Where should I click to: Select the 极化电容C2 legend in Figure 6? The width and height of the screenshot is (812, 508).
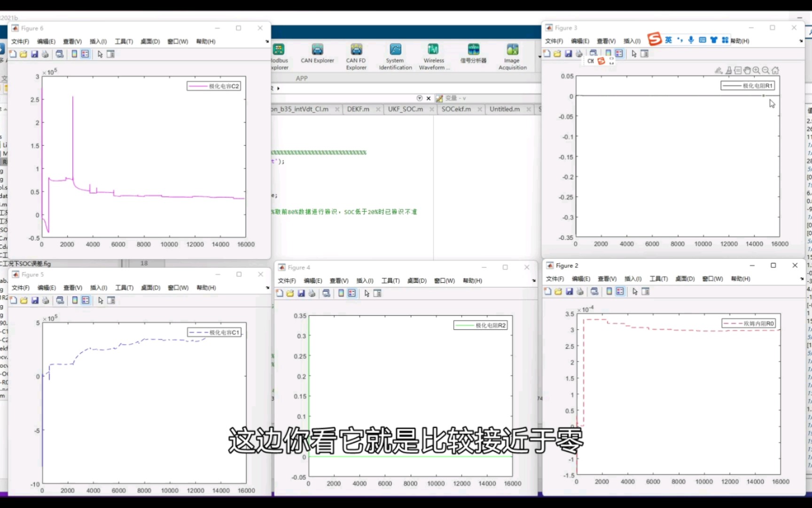pyautogui.click(x=214, y=86)
